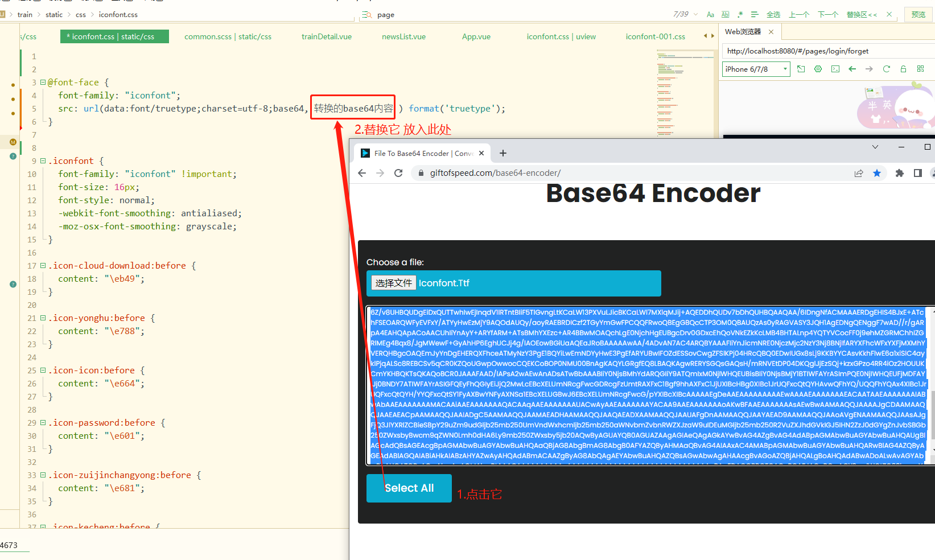
Task: Toggle case-sensitive search (Aa) in find bar
Action: 710,15
